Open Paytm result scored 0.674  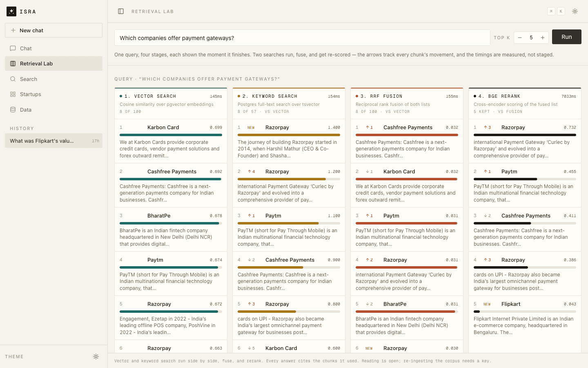coord(171,274)
